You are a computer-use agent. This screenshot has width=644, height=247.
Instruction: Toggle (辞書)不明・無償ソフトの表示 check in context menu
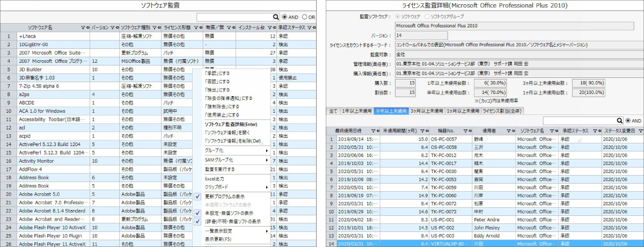(x=198, y=221)
